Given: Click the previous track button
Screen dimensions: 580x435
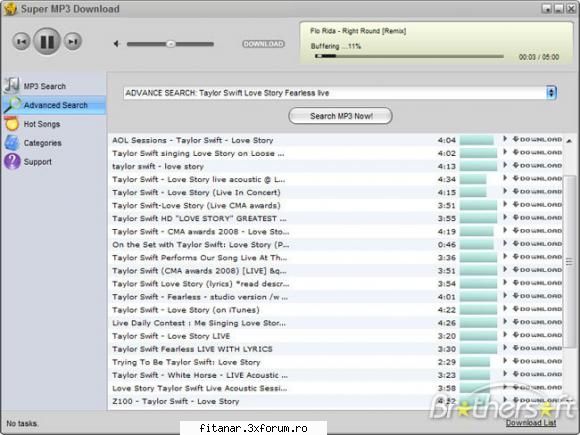Looking at the screenshot, I should (21, 41).
